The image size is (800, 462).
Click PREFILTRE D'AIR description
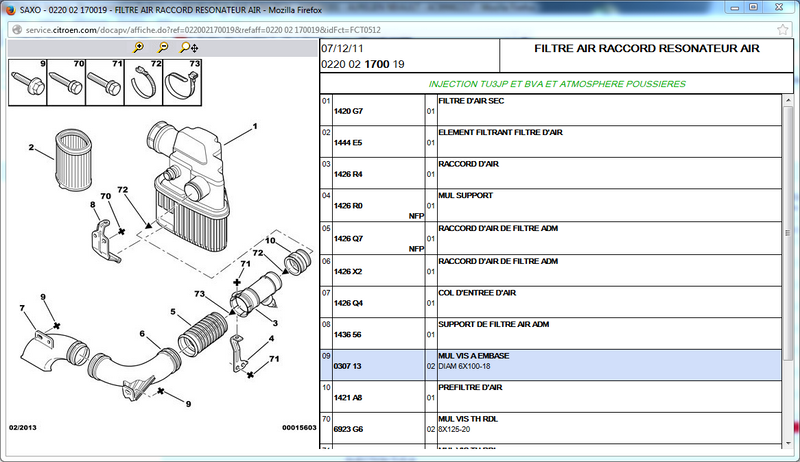[470, 388]
